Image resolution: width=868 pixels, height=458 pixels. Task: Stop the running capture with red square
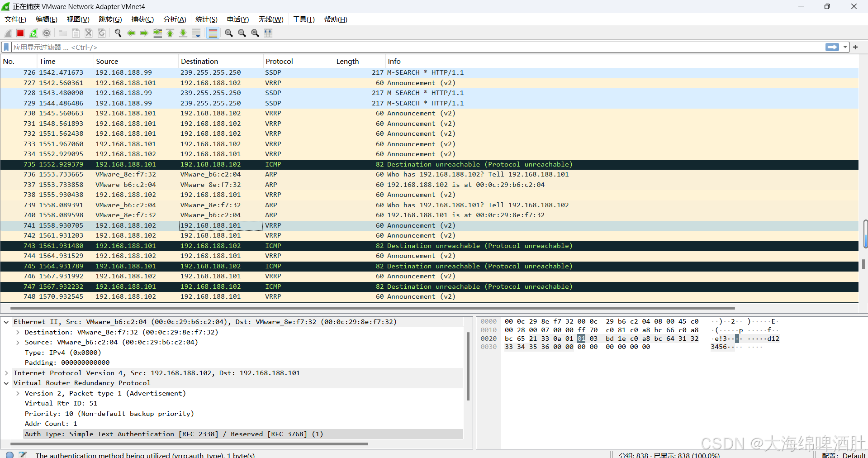[20, 33]
